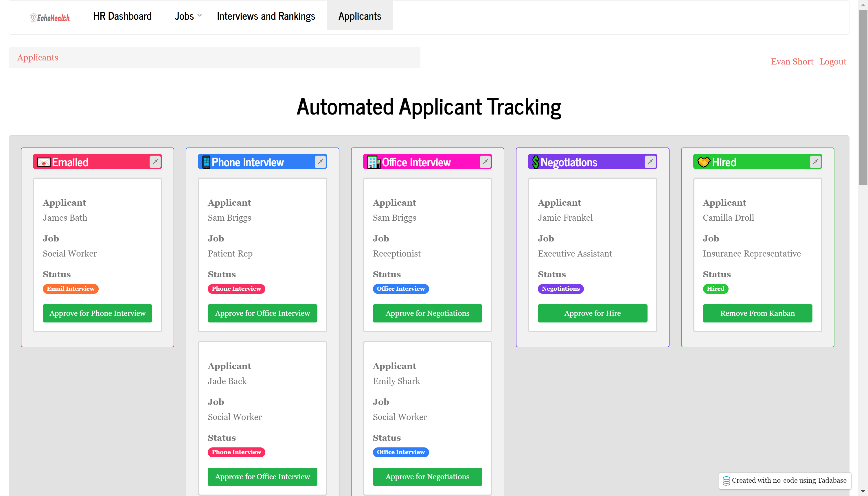The height and width of the screenshot is (496, 868).
Task: Click the Applicants breadcrumb link
Action: click(38, 57)
